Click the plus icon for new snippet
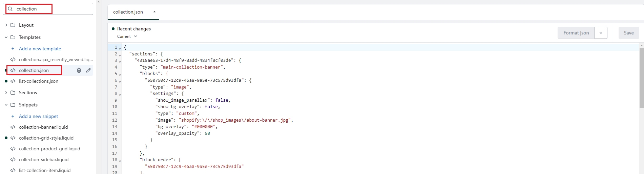The width and height of the screenshot is (644, 174). [x=13, y=116]
